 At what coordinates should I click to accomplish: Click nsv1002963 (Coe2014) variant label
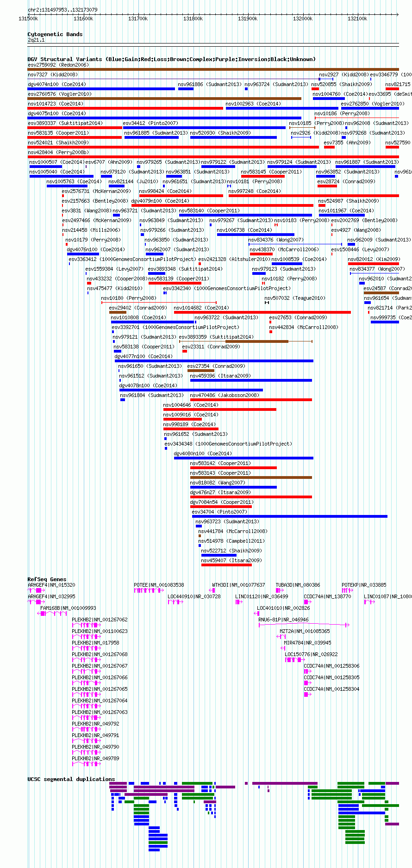[x=253, y=104]
